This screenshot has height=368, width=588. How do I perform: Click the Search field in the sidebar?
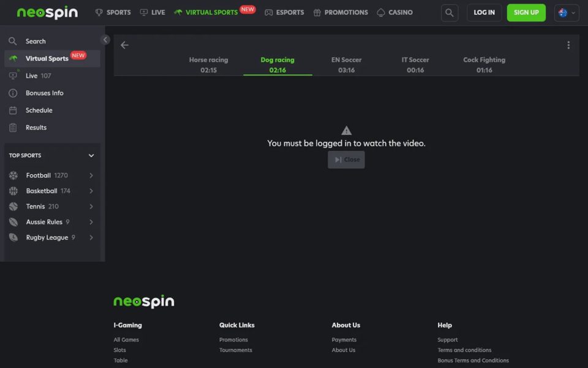coord(52,41)
